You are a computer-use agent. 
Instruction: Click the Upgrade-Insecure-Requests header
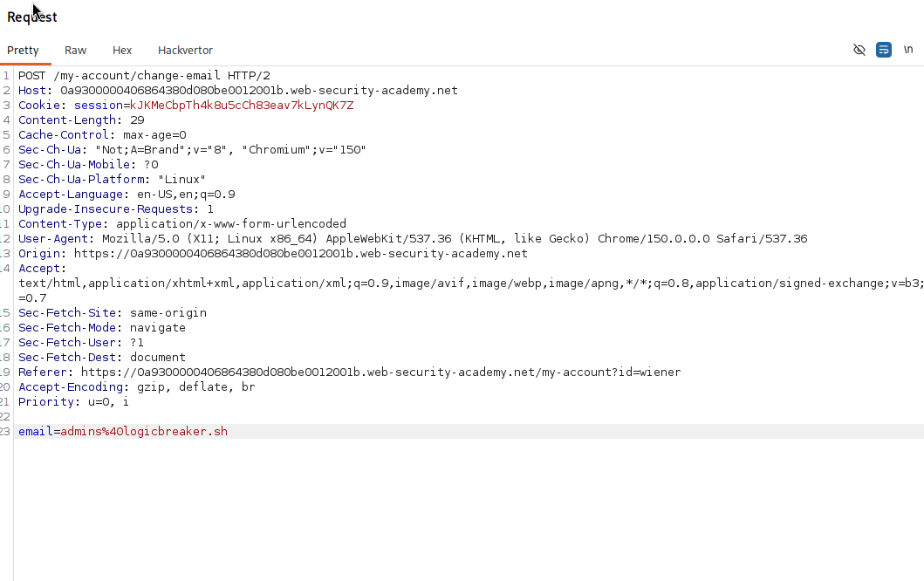[x=115, y=208]
